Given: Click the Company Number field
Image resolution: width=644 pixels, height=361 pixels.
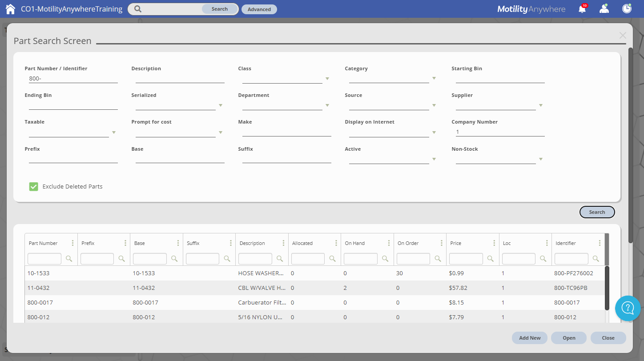Looking at the screenshot, I should click(x=500, y=132).
